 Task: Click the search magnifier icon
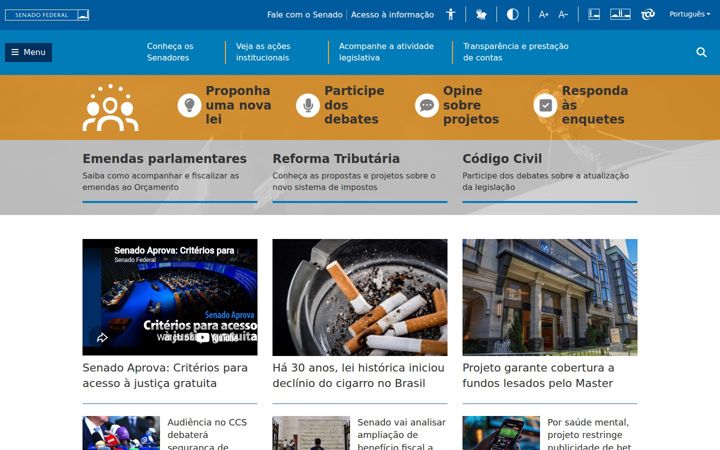pyautogui.click(x=701, y=52)
